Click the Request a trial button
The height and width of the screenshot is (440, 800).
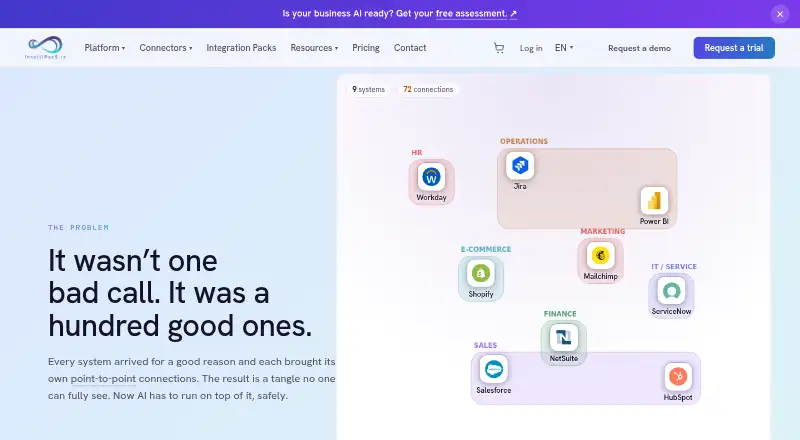(734, 48)
